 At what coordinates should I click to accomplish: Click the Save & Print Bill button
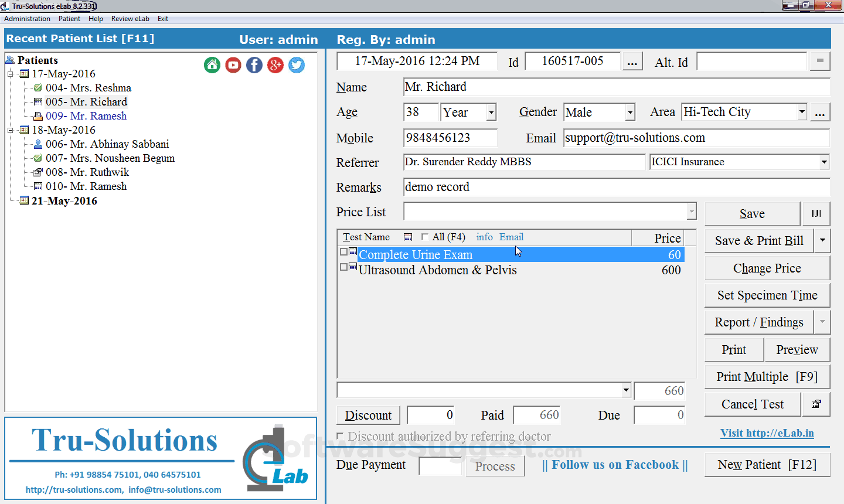(758, 240)
